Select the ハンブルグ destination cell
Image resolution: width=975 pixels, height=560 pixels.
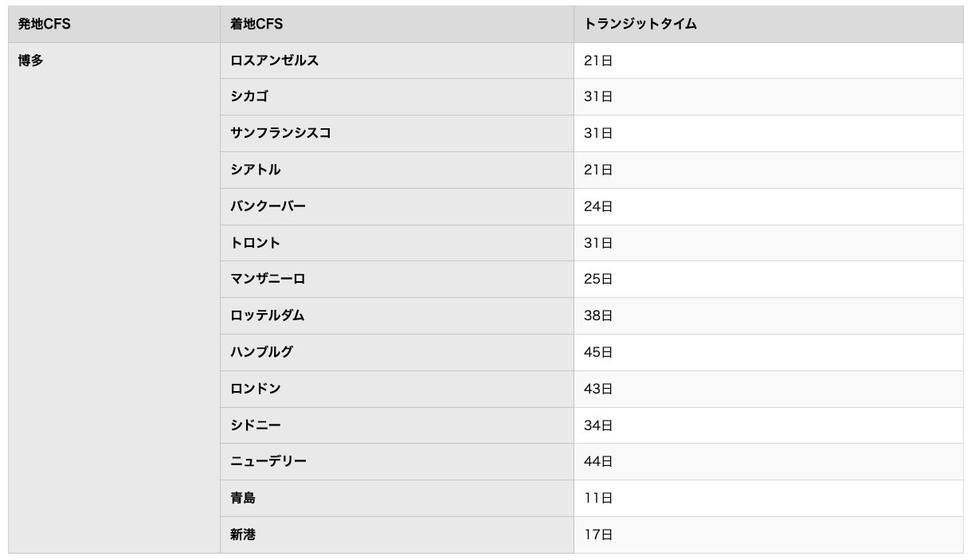coord(397,352)
